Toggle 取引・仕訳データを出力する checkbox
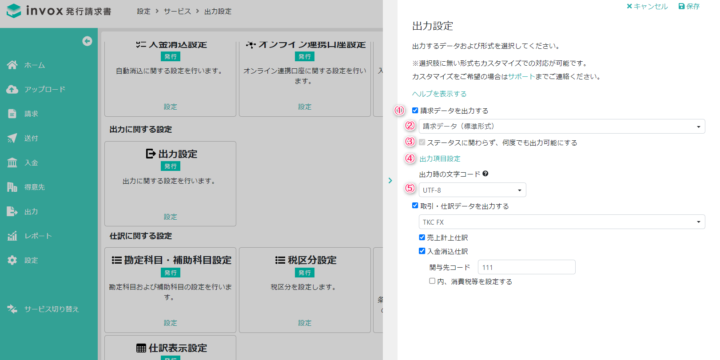The height and width of the screenshot is (360, 720). click(415, 206)
